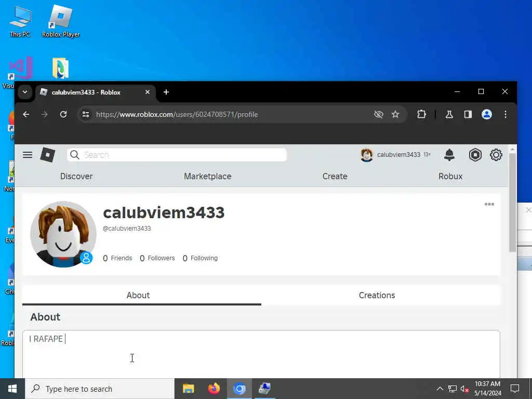Bookmark this page with the star icon
This screenshot has height=399, width=532.
coord(395,114)
